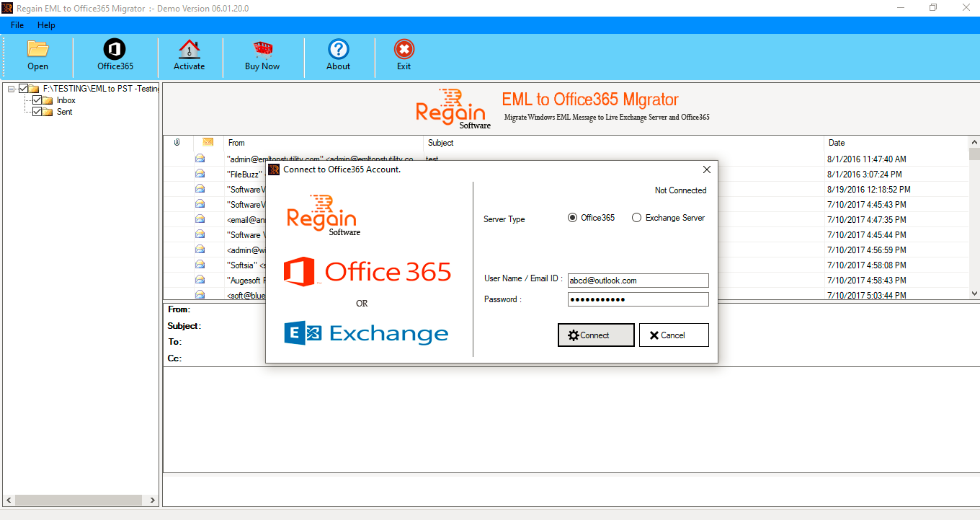Select envelope icon of the "FileBuzz" email row
Image resolution: width=980 pixels, height=520 pixels.
200,174
